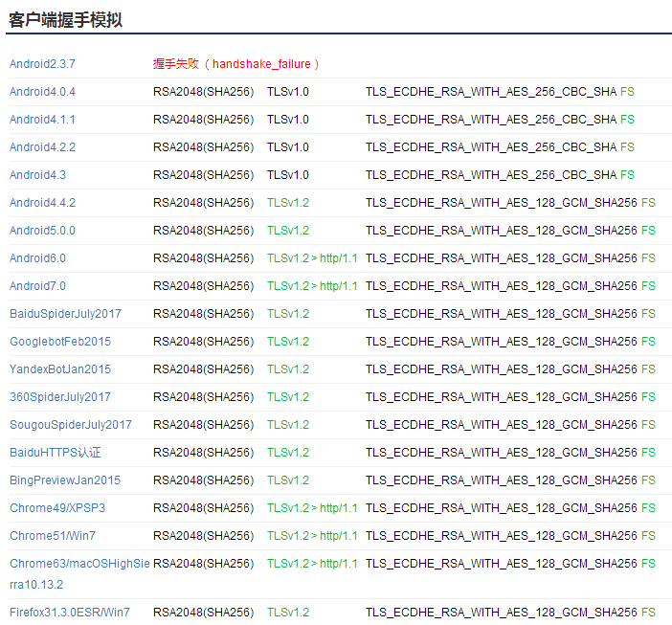Click TLSv1.2 > http/1.1 in Android6.0 row
This screenshot has width=672, height=625.
312,258
